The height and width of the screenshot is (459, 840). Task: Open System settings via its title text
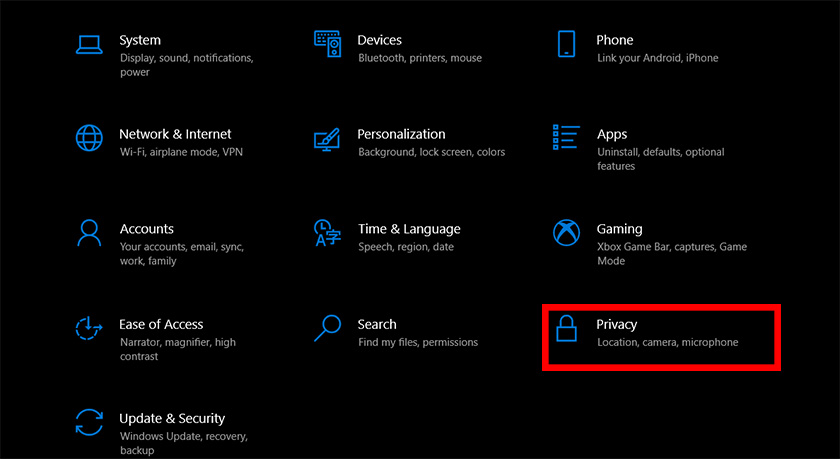[140, 40]
